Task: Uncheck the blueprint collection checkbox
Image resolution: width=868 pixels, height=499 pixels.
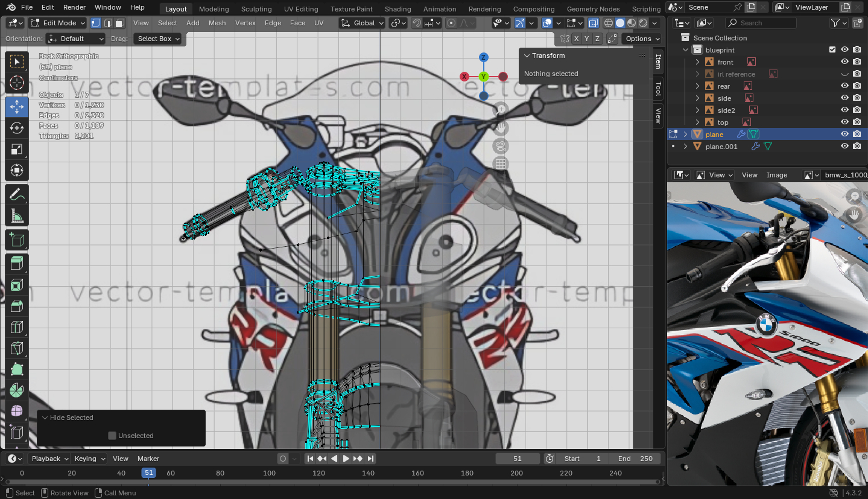Action: 832,50
